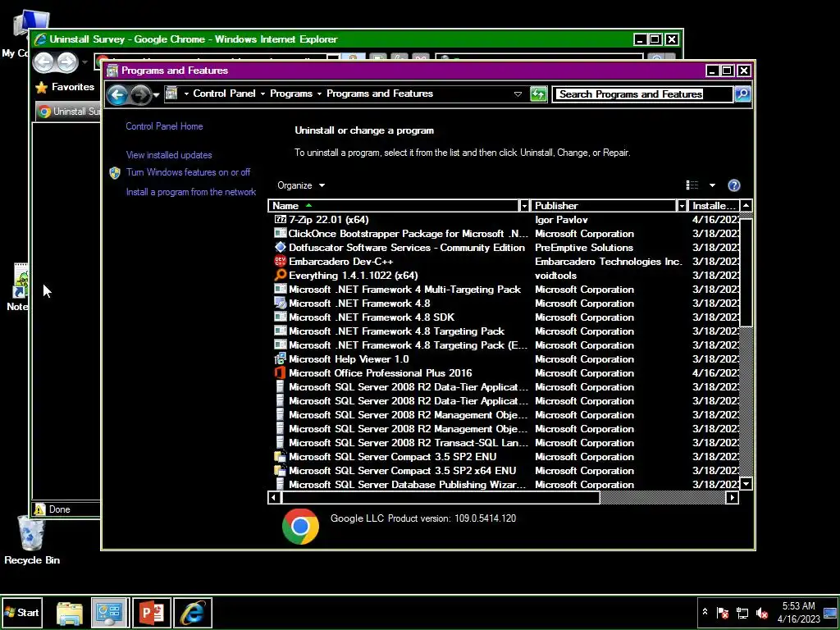Select SQL Server 2008 R2 Transact-SQL Language row

(504, 442)
